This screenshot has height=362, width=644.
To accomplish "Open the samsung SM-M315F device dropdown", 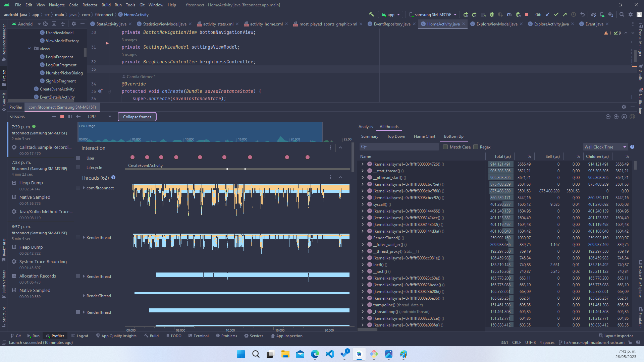I will point(433,14).
